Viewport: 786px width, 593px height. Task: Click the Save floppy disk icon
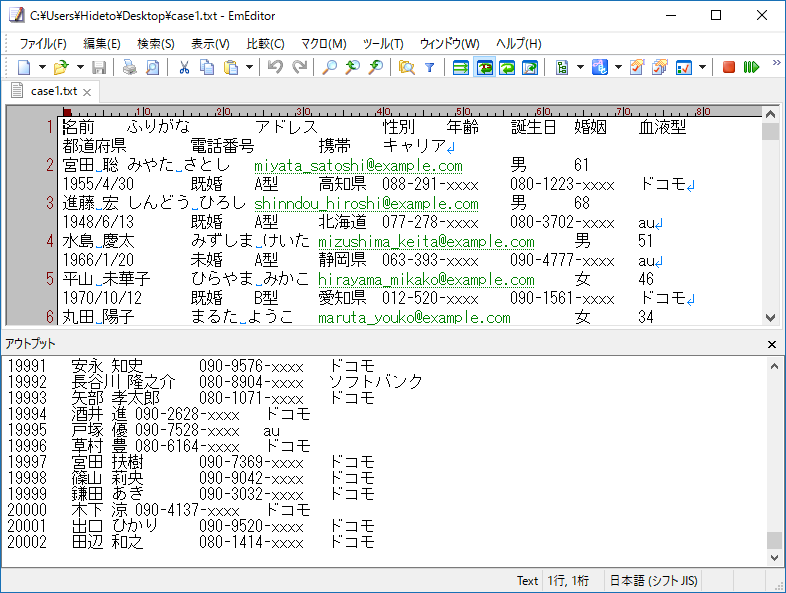pos(99,67)
